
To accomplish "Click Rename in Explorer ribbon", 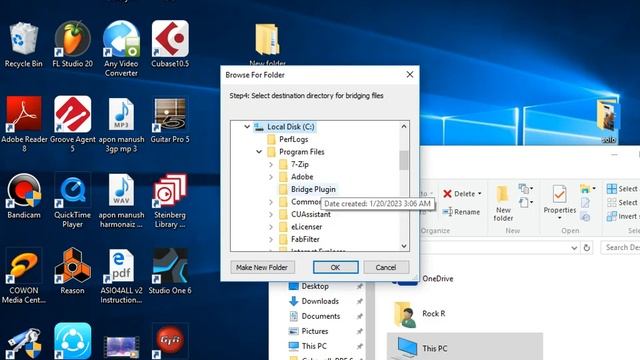I will pyautogui.click(x=461, y=212).
